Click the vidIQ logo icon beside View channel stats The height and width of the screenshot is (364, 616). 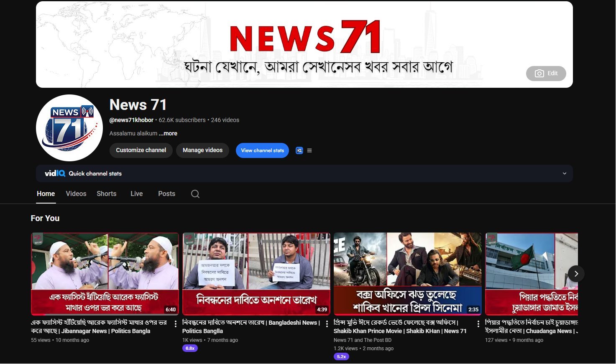point(299,150)
